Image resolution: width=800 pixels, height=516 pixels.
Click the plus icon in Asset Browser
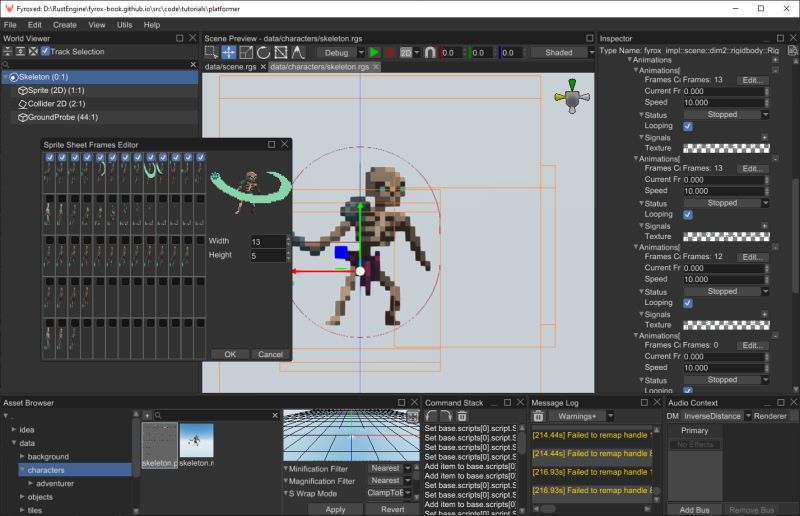pos(147,415)
